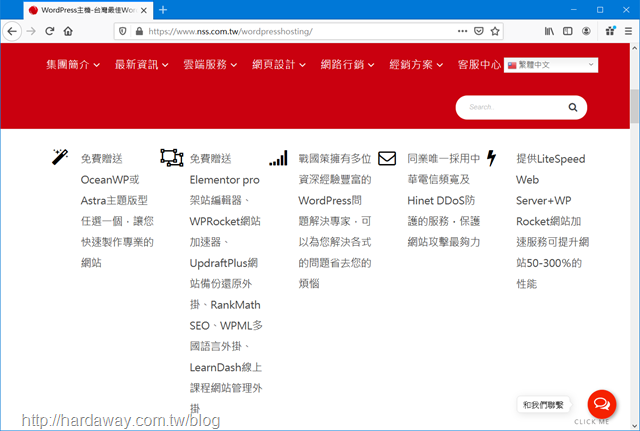
Task: View site security padlock information
Action: pyautogui.click(x=139, y=31)
